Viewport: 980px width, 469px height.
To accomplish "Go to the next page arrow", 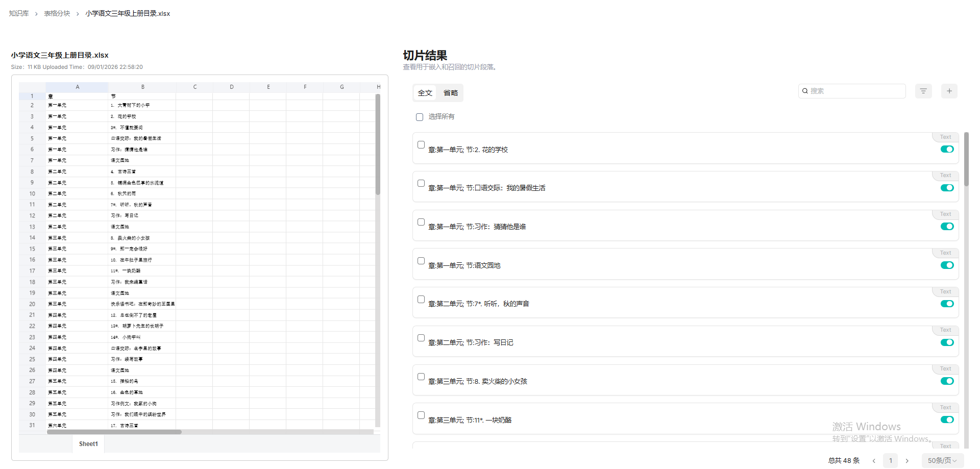I will [907, 460].
